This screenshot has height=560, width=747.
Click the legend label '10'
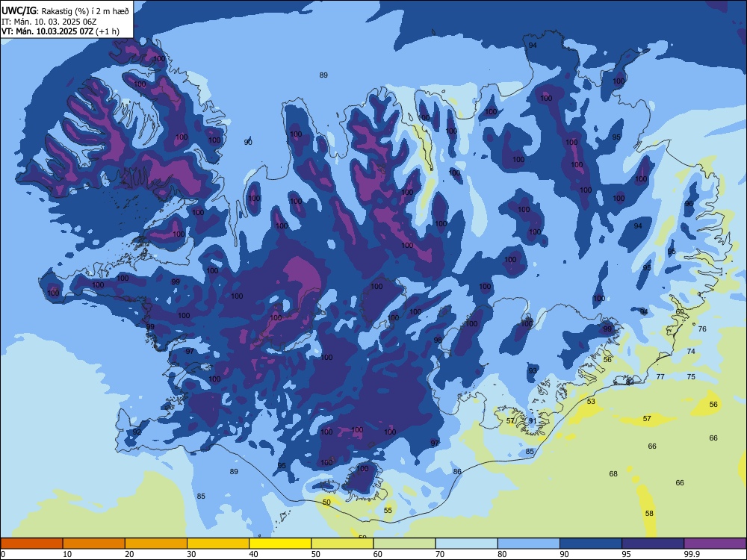tap(67, 554)
